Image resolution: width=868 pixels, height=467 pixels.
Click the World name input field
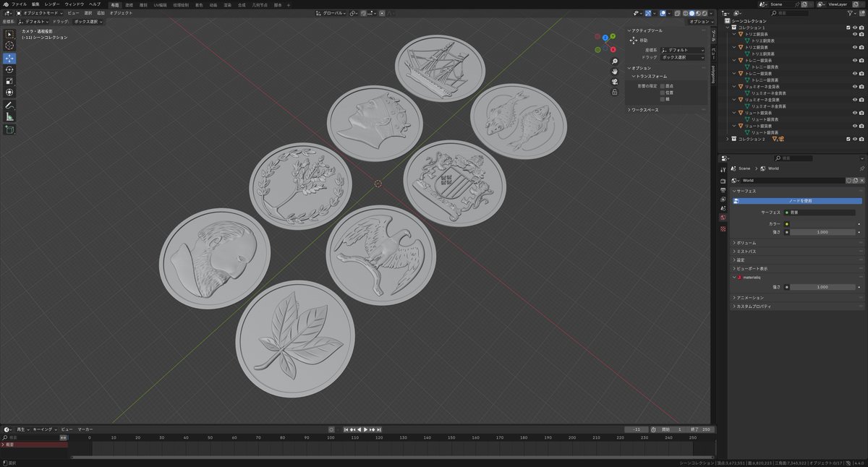tap(792, 180)
